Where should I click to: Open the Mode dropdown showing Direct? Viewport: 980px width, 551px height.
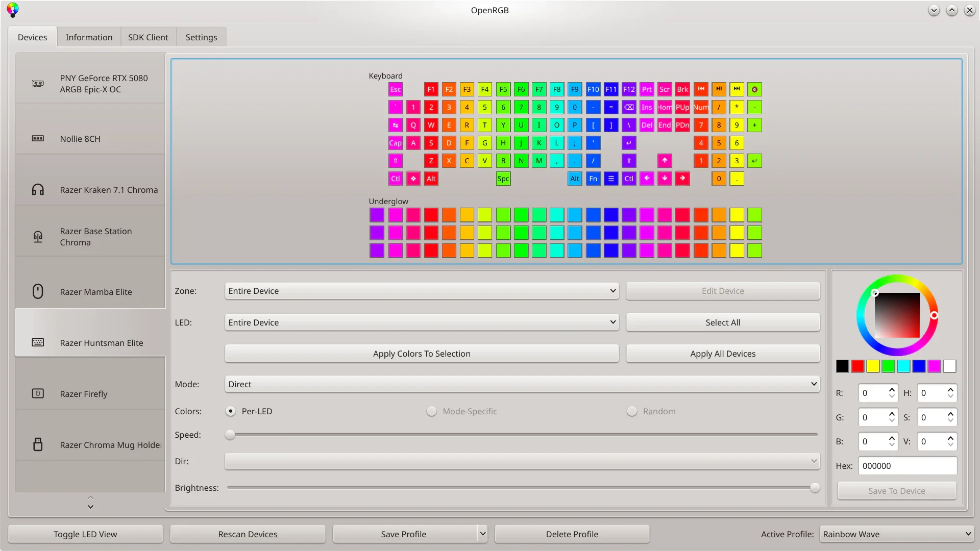[522, 384]
